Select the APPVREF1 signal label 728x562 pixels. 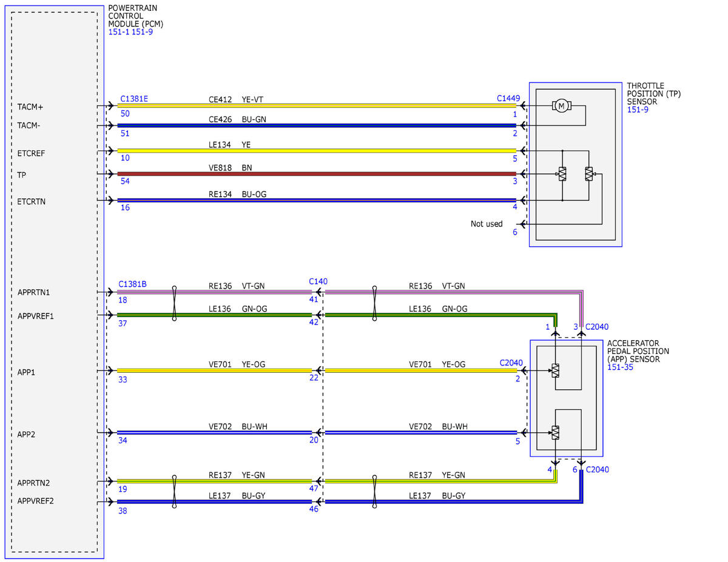point(36,315)
